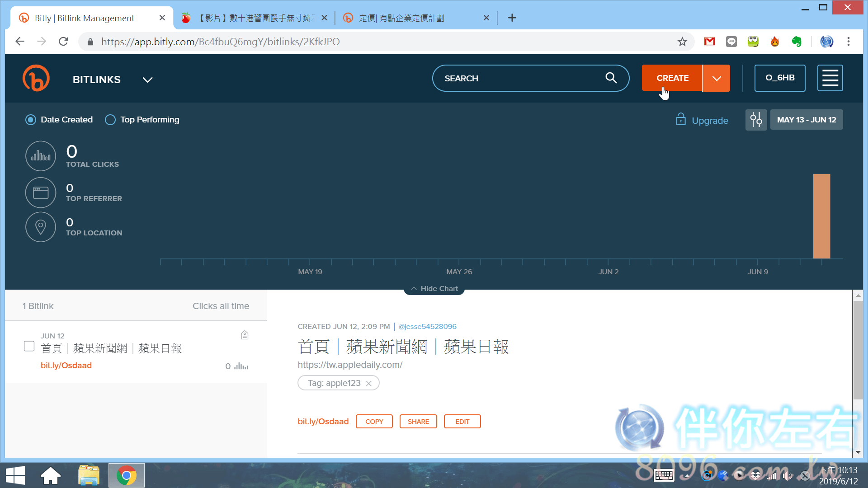Click the Chrome taskbar icon
This screenshot has width=868, height=488.
[x=127, y=475]
